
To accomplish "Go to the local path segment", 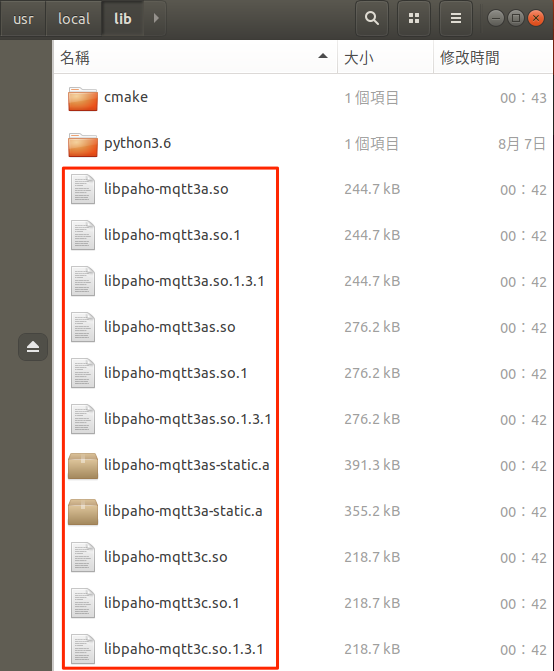I will tap(74, 18).
